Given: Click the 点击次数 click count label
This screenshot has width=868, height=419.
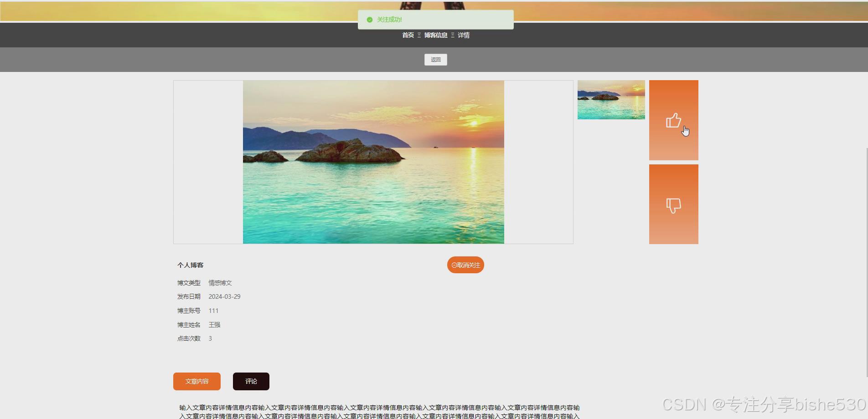Looking at the screenshot, I should point(189,338).
